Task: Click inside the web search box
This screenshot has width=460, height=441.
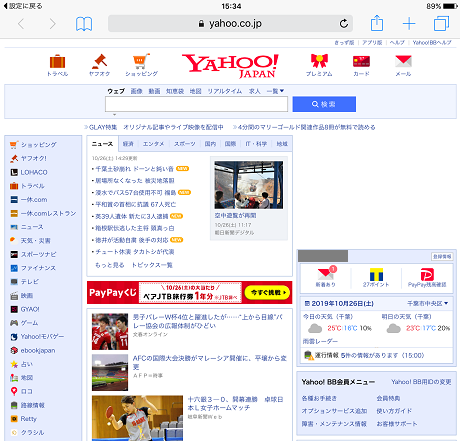Action: pyautogui.click(x=196, y=104)
